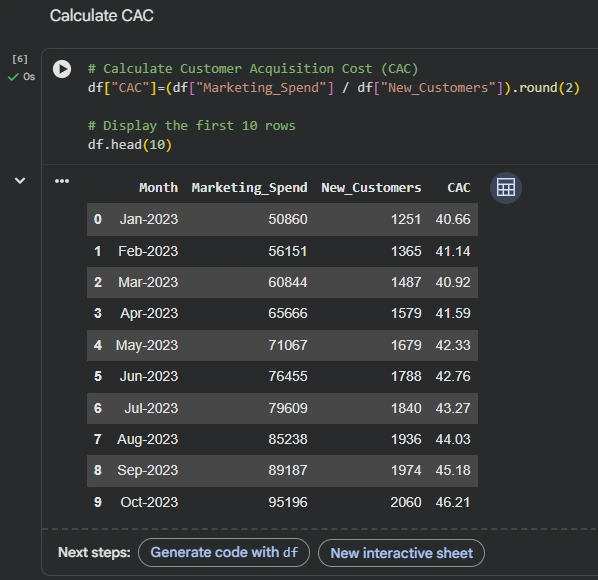This screenshot has width=598, height=580.
Task: Click the Marketing_Spend column header
Action: 249,188
